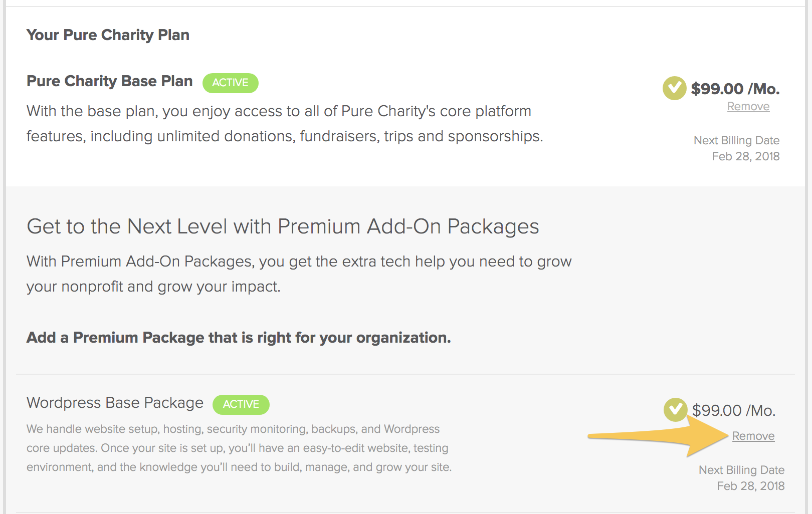Click the Feb 28, 2018 date under Base Plan

(746, 156)
